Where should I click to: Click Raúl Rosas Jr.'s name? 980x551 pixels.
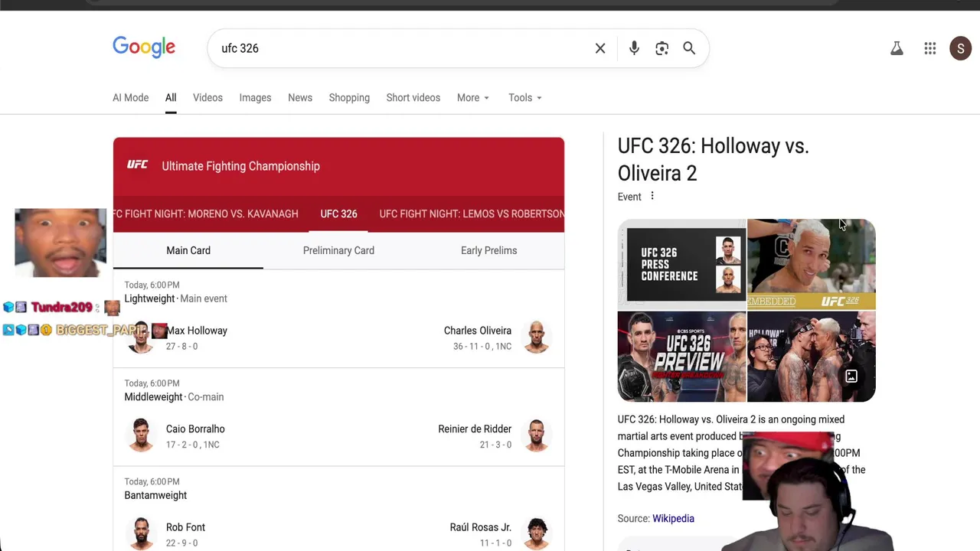pyautogui.click(x=481, y=527)
